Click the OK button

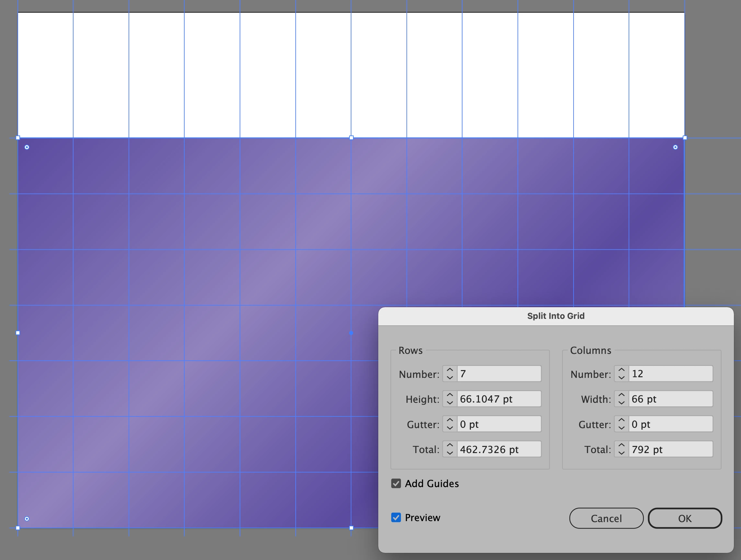(685, 519)
